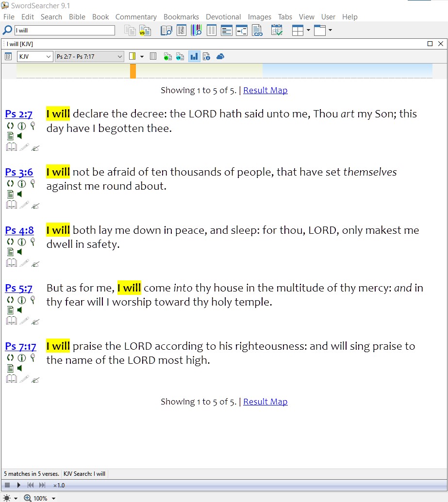The width and height of the screenshot is (448, 502).
Task: Expand the zoom level dropdown arrow
Action: click(x=53, y=499)
